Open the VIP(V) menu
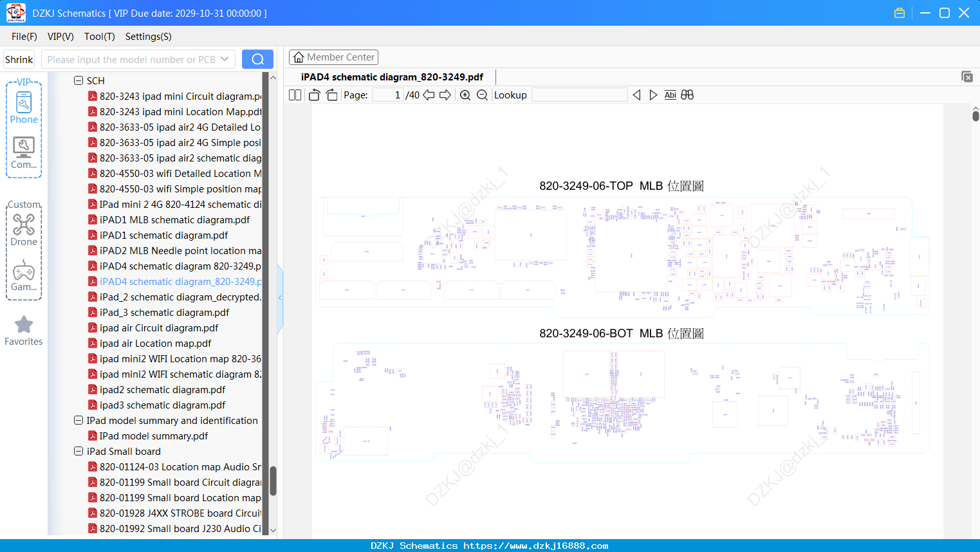 pyautogui.click(x=60, y=37)
